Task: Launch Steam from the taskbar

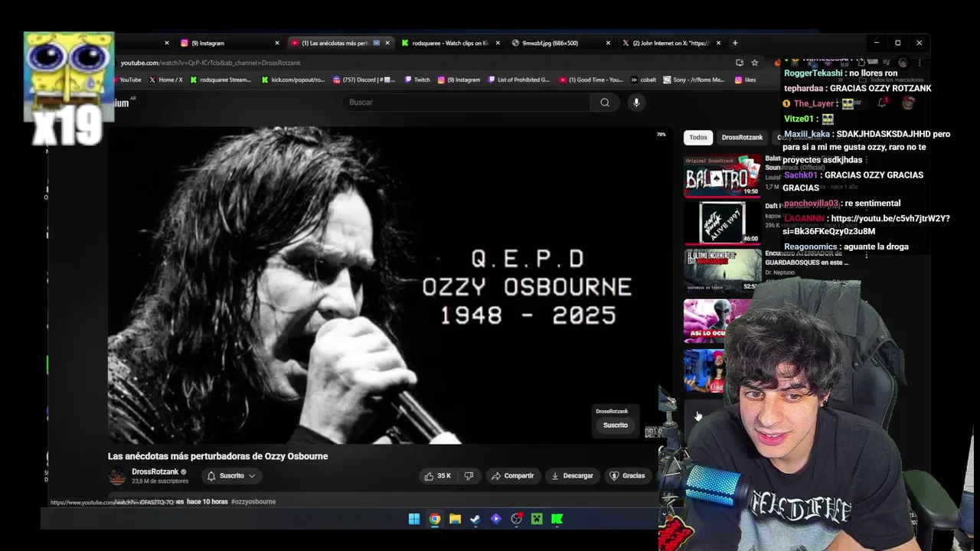Action: [x=475, y=519]
